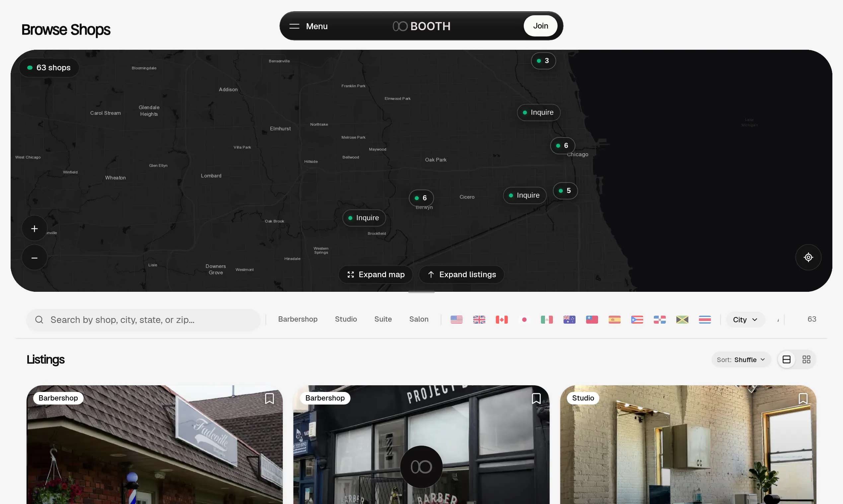Open the Sort: Shuffle dropdown
Viewport: 843px width, 504px height.
click(741, 360)
